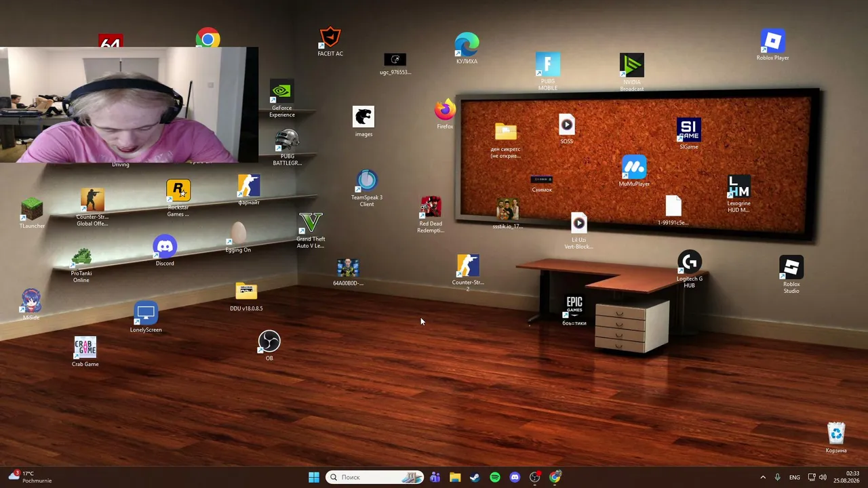The height and width of the screenshot is (488, 868).
Task: Open File Explorer from the taskbar
Action: point(455,477)
